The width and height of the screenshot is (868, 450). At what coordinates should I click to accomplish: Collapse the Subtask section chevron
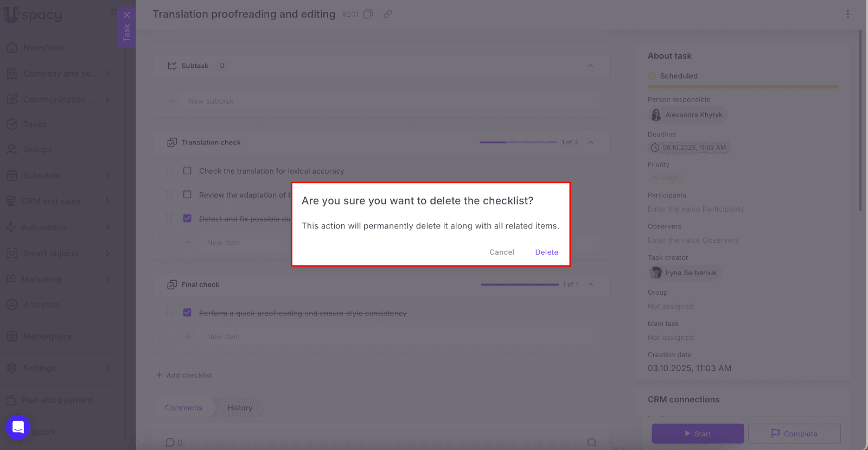[590, 66]
